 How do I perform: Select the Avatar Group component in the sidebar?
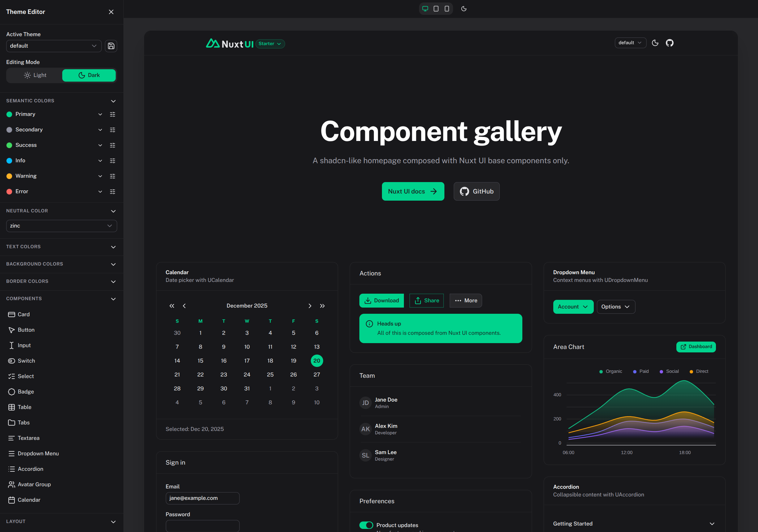point(34,484)
